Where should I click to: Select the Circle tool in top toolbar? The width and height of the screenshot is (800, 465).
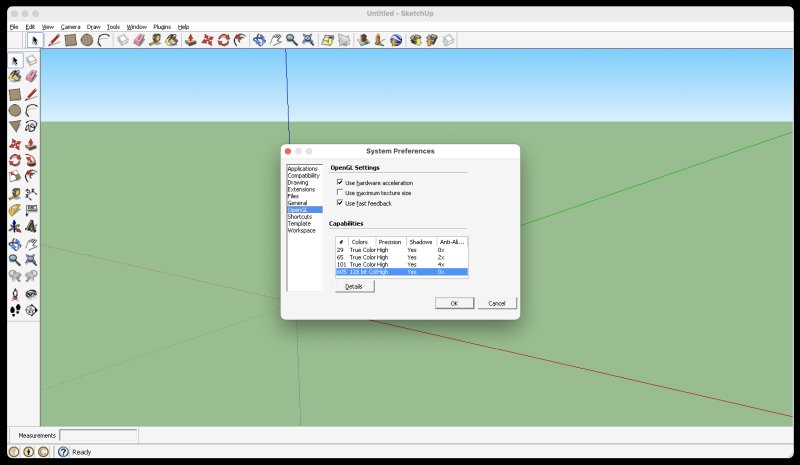click(87, 40)
